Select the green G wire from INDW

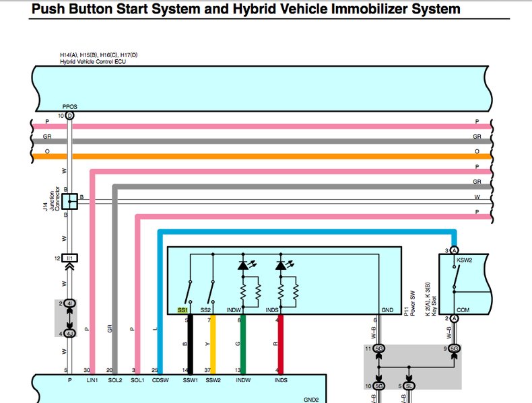coord(243,344)
